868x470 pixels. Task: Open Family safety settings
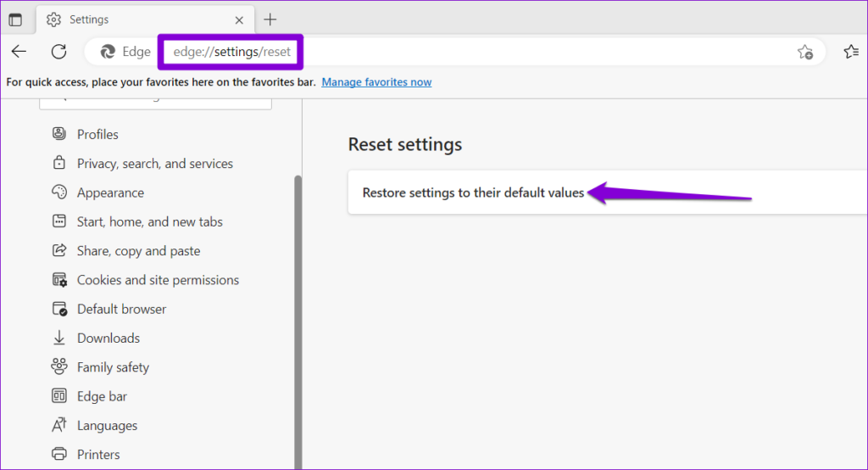(113, 367)
